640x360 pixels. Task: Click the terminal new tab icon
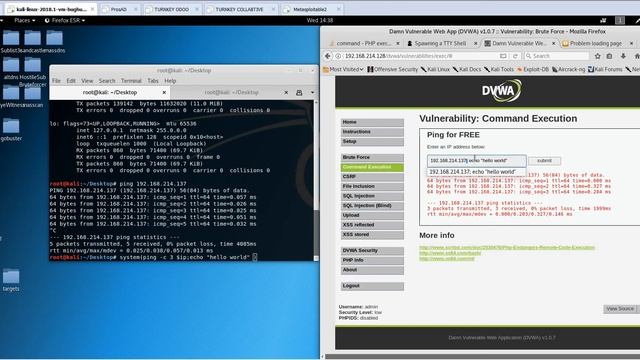point(299,93)
